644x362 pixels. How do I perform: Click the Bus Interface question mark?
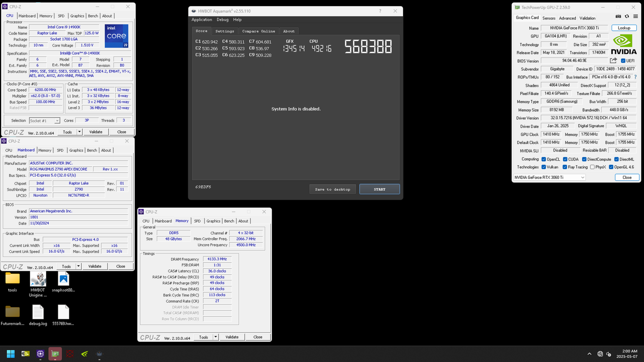(x=635, y=77)
